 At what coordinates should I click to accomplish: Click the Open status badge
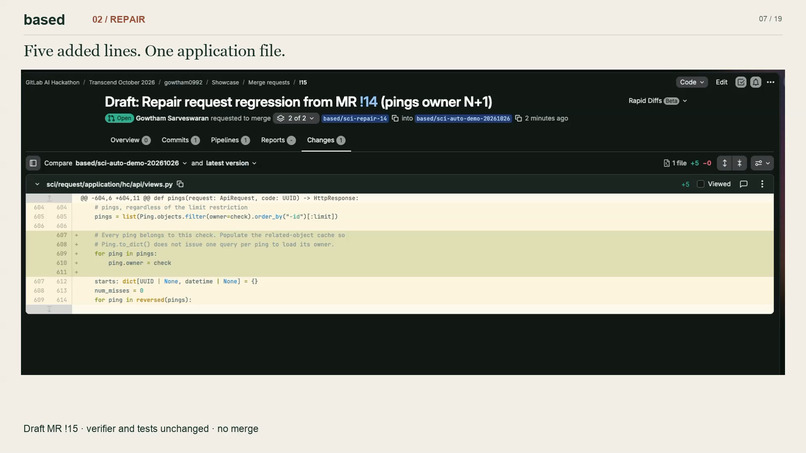119,118
